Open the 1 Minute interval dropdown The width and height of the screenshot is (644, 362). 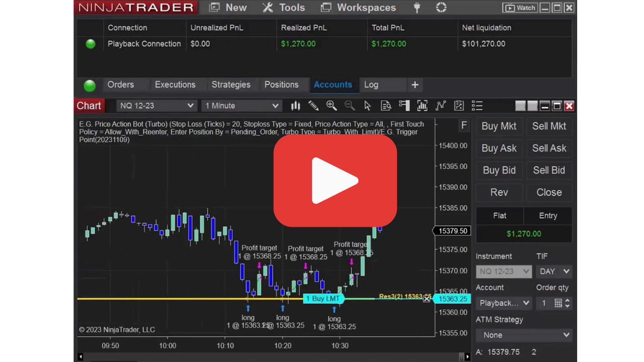(242, 106)
